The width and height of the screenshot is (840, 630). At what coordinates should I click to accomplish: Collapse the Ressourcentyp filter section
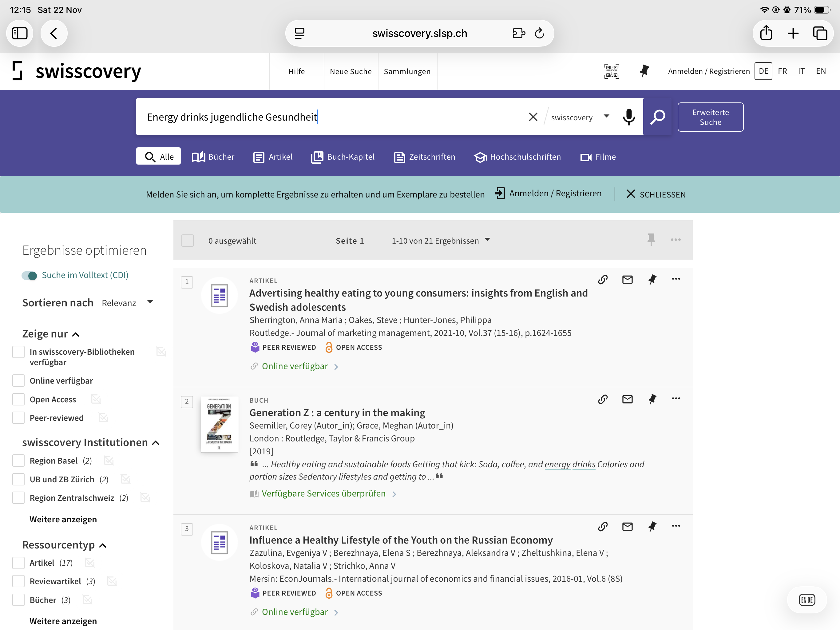[102, 545]
